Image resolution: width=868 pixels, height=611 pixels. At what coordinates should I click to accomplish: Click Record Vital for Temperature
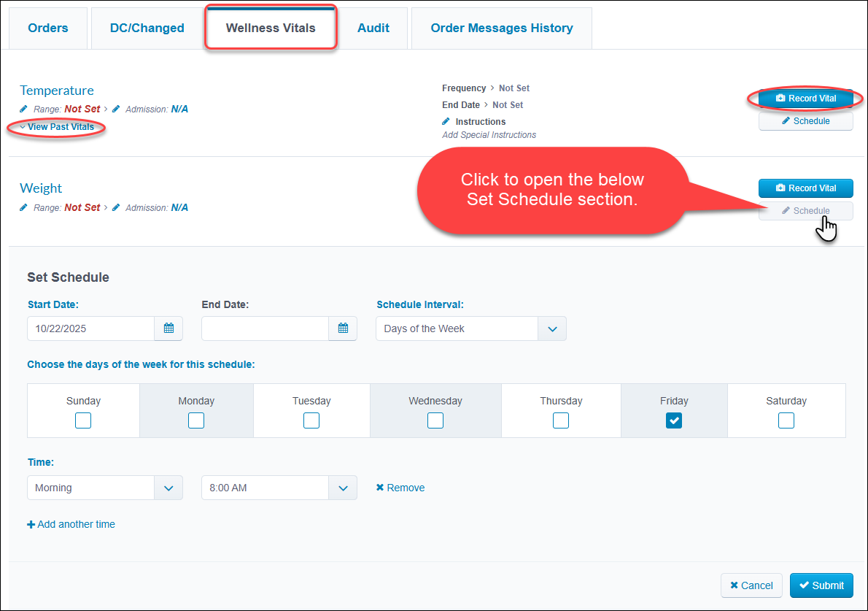[805, 99]
